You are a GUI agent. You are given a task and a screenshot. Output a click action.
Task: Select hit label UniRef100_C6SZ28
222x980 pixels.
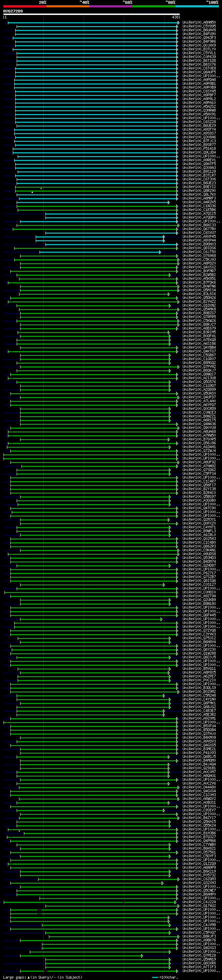pos(199,122)
